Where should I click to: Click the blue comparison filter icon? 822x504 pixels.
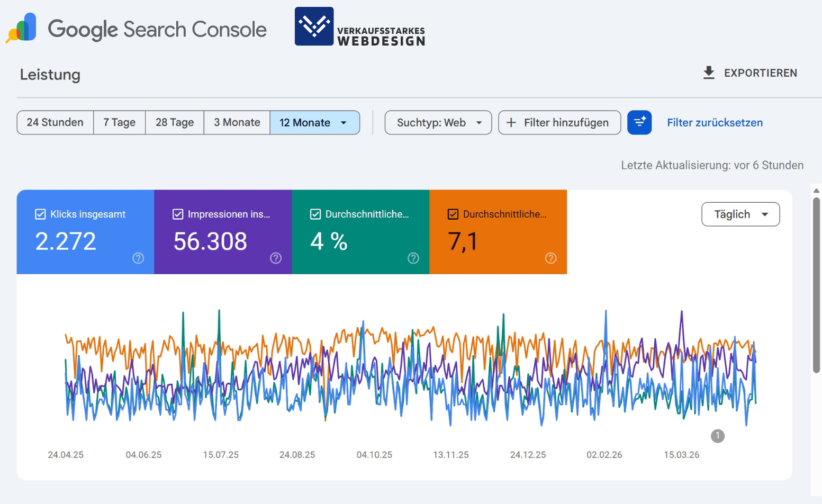640,122
